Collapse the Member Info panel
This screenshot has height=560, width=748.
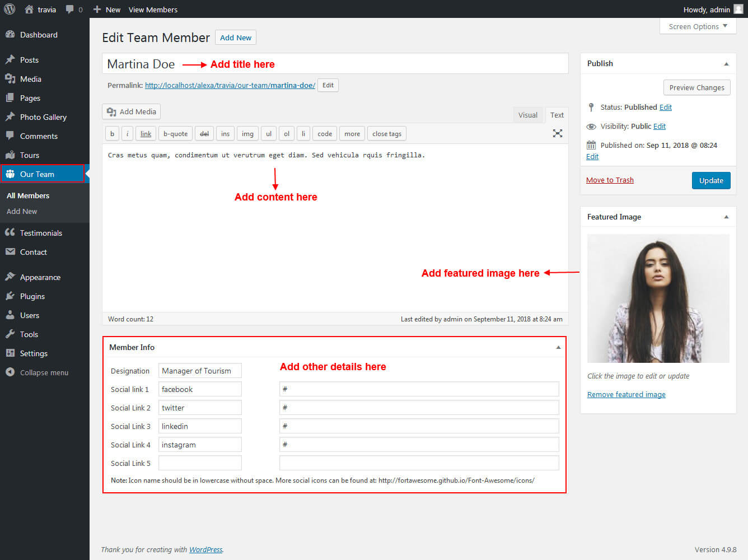click(x=558, y=348)
